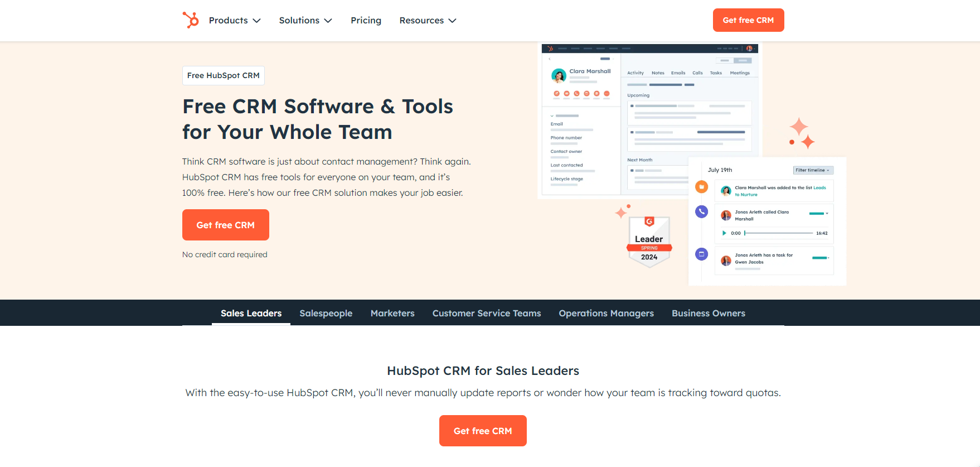The width and height of the screenshot is (980, 467).
Task: Select the Sales Leaders tab
Action: coord(251,313)
